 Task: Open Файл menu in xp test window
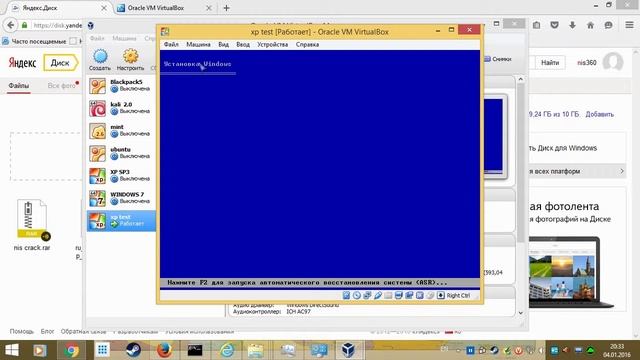[171, 44]
